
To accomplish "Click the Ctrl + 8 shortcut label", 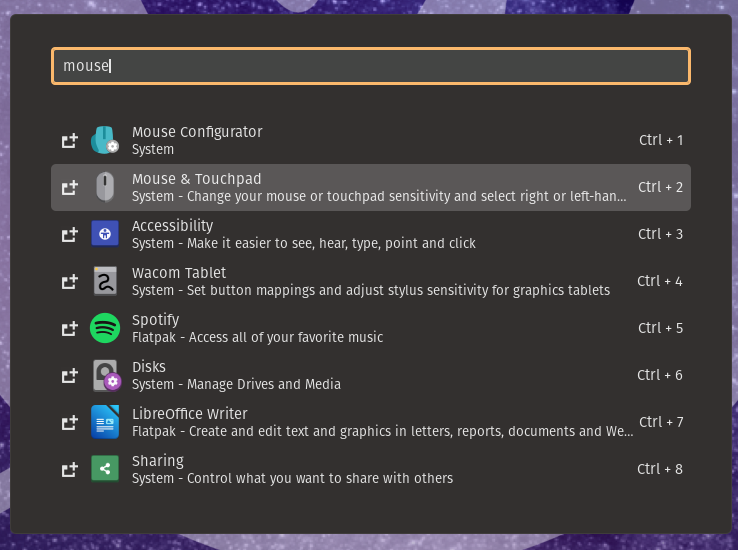I will click(x=660, y=469).
